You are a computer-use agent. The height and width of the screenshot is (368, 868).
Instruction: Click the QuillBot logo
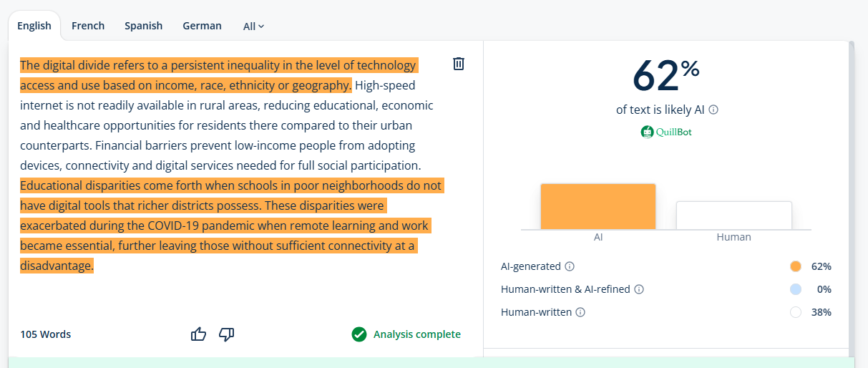click(x=666, y=132)
